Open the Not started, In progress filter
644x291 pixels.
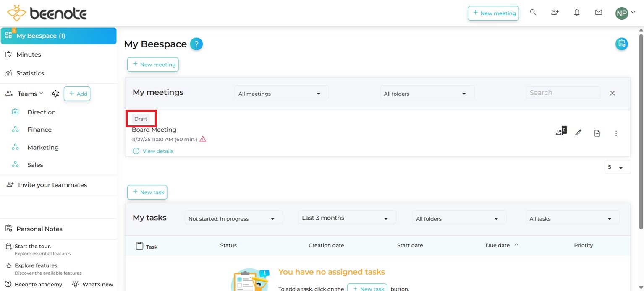point(233,218)
